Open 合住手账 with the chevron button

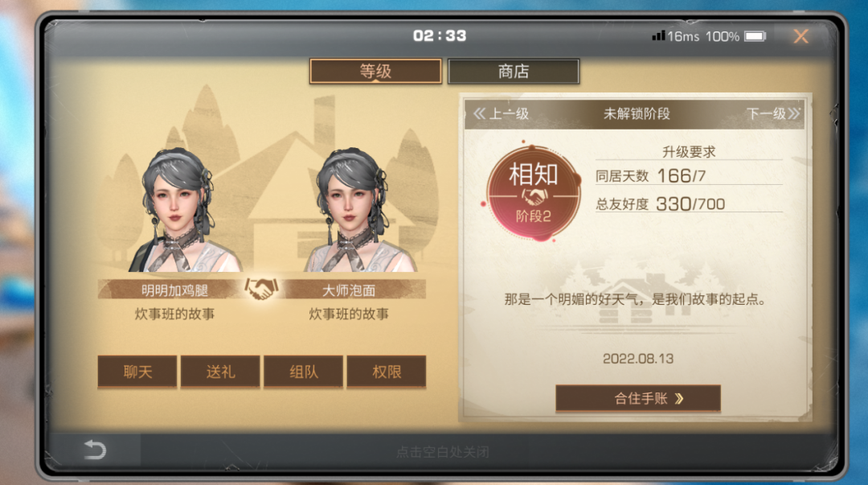(637, 398)
